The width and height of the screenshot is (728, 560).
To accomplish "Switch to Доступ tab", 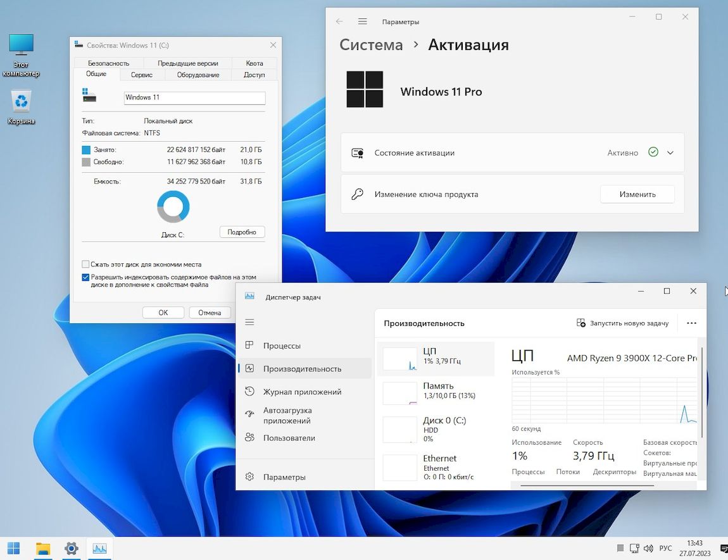I will 254,75.
